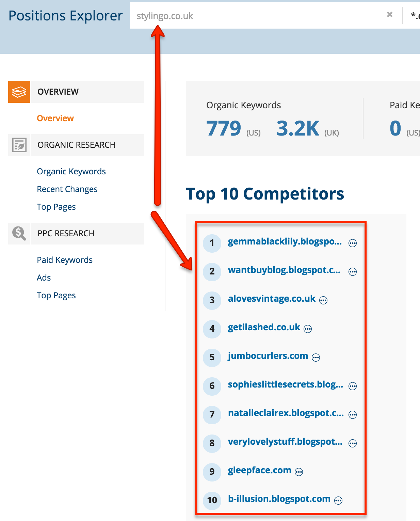This screenshot has height=521, width=420.
Task: Open competitor natalieclairex.blogspot.c... link
Action: pyautogui.click(x=286, y=413)
